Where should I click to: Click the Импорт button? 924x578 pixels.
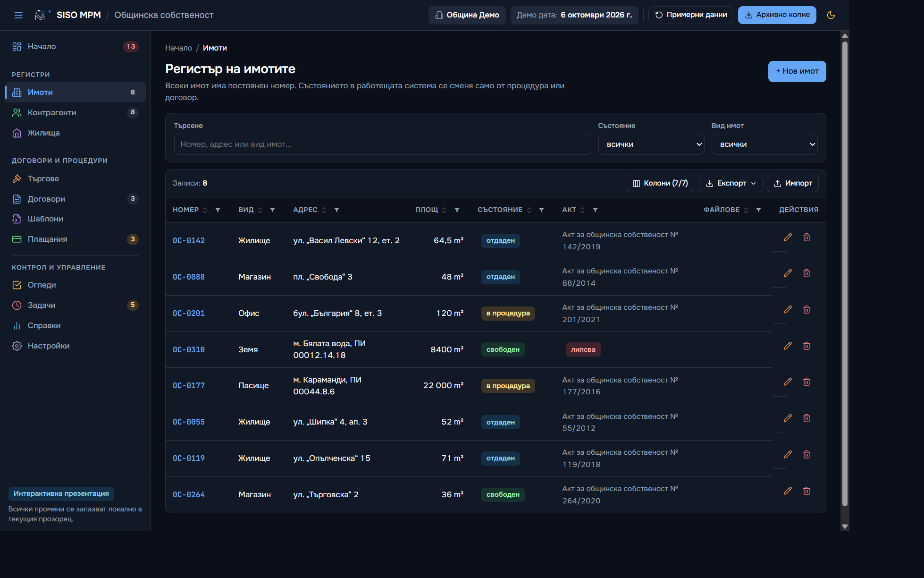click(793, 183)
